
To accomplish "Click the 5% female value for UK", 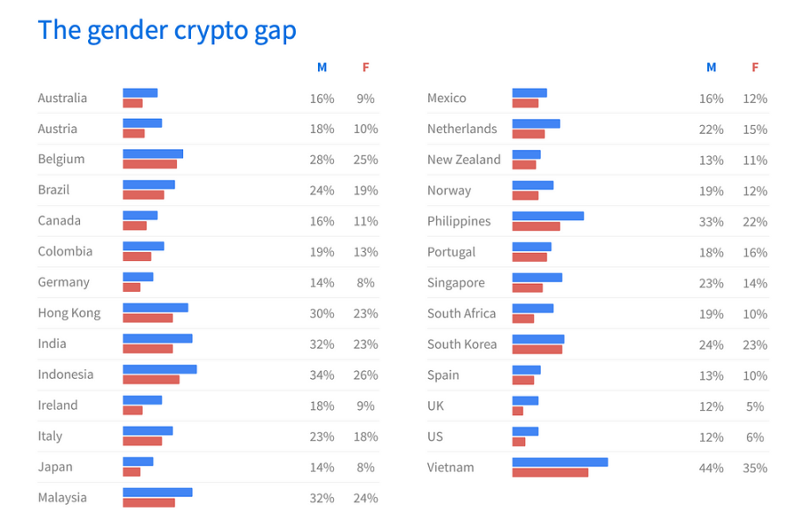I will click(x=755, y=406).
